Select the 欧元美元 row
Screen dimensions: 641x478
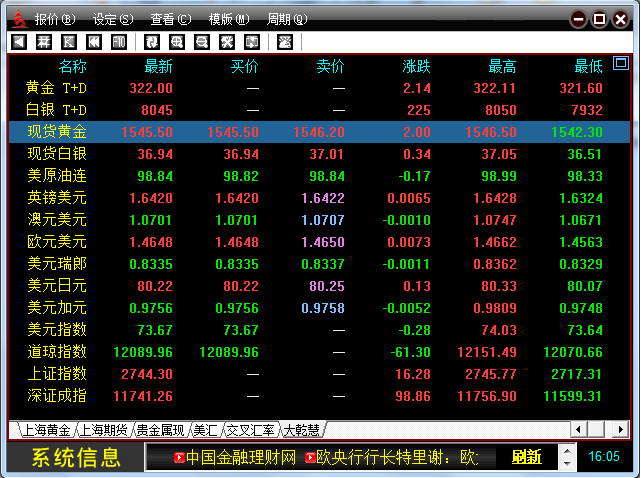[x=319, y=242]
